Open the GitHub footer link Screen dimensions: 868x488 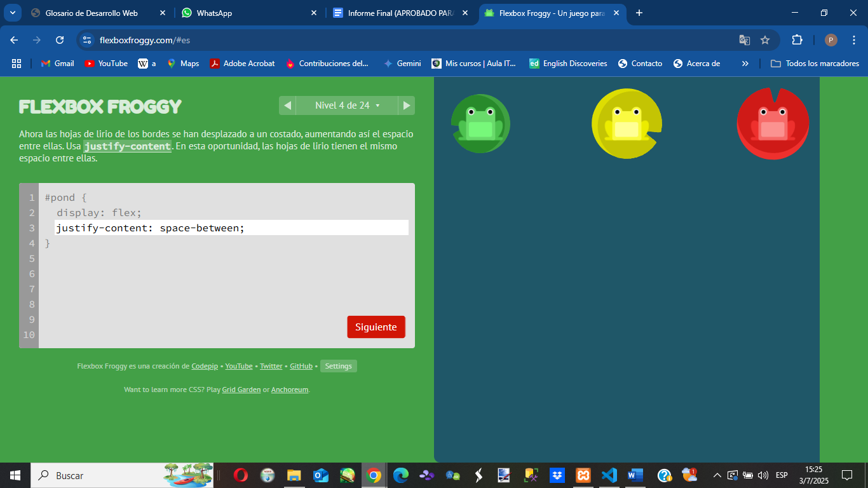[301, 366]
